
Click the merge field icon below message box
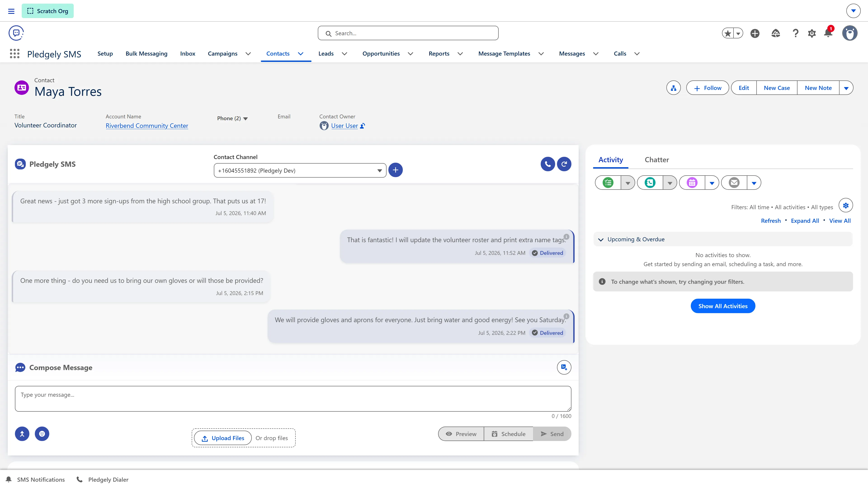tap(22, 434)
